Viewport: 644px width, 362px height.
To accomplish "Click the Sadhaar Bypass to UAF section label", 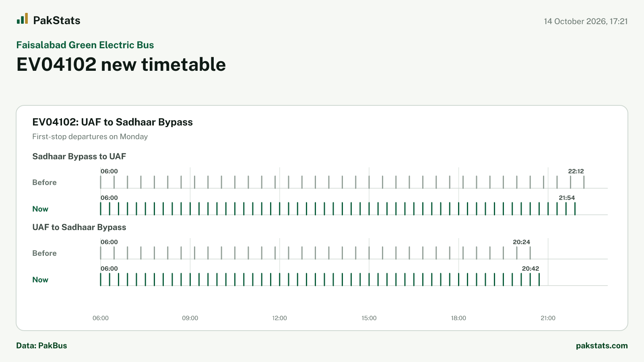I will point(79,156).
